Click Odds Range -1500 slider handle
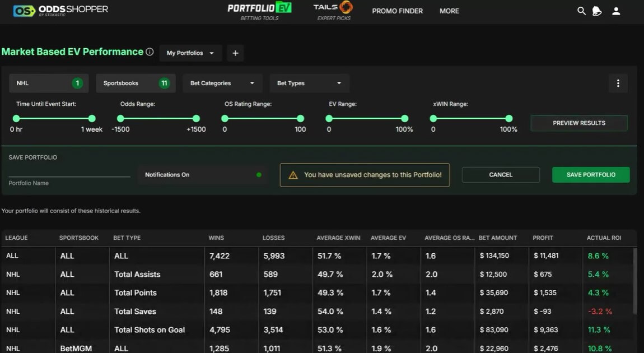The image size is (644, 353). pyautogui.click(x=120, y=118)
